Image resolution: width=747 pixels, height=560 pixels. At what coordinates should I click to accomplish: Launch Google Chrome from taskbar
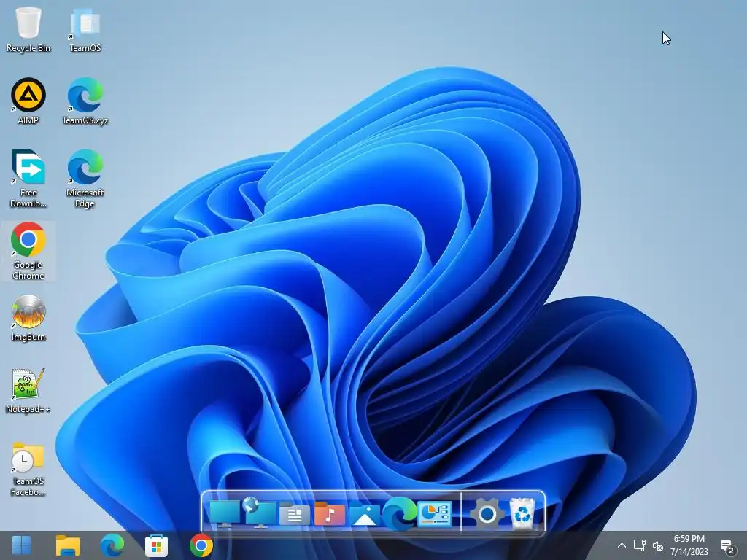(201, 545)
